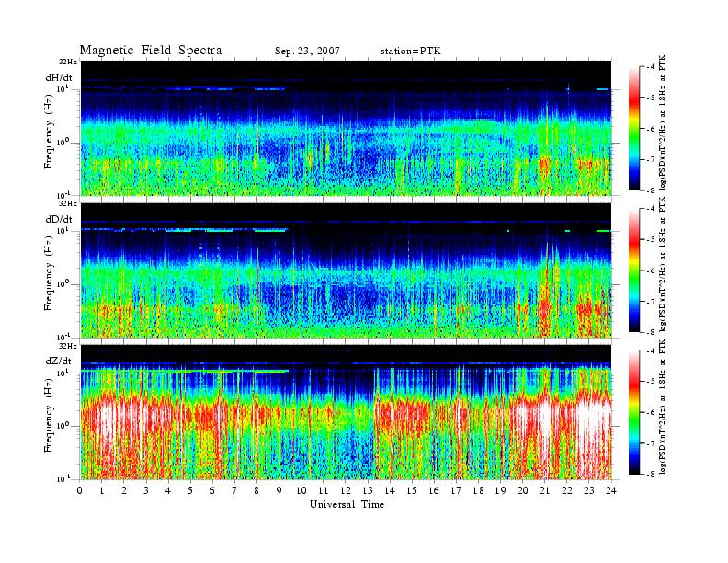728x563 pixels.
Task: Click the '6' tick on the Universal Time axis
Action: [212, 490]
